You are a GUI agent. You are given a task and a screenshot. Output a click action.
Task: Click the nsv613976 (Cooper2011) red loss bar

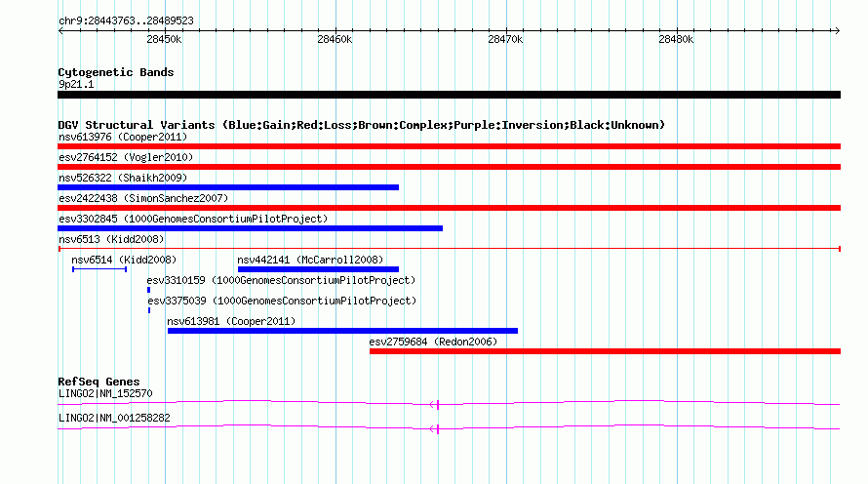click(x=449, y=146)
